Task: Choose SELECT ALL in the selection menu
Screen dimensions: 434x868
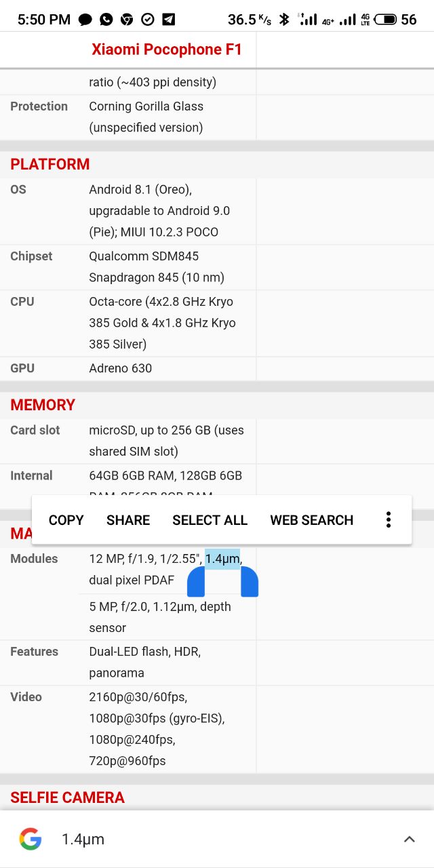Action: click(x=210, y=520)
